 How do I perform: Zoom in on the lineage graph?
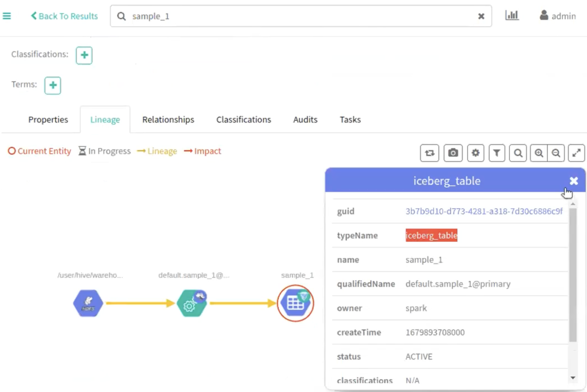[539, 153]
